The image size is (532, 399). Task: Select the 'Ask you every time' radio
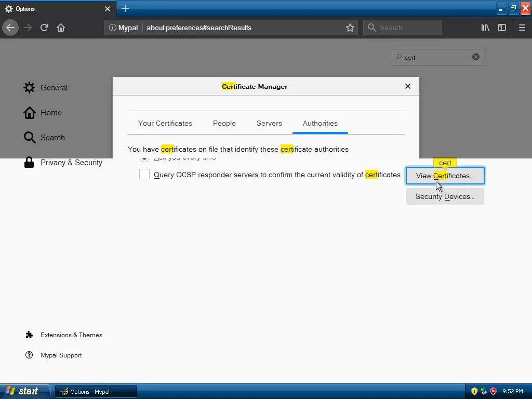pos(144,159)
